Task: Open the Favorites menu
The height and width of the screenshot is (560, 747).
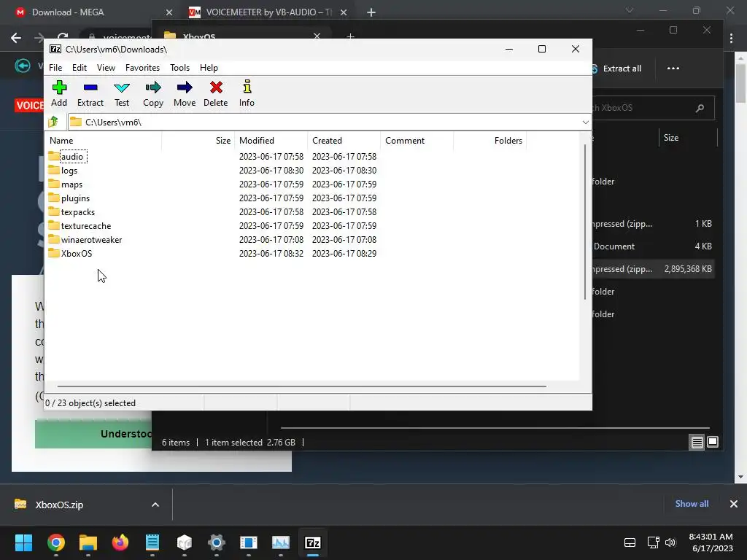Action: pos(142,68)
